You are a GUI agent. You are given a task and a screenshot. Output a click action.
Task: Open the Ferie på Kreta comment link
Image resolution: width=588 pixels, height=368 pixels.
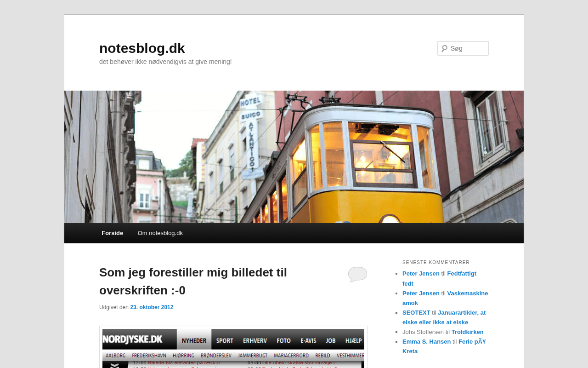click(472, 342)
